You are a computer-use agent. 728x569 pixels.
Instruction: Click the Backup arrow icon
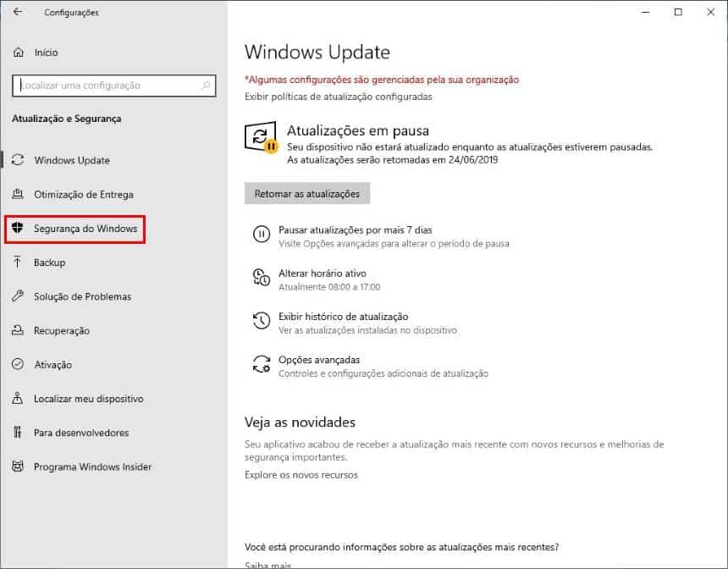coord(18,262)
